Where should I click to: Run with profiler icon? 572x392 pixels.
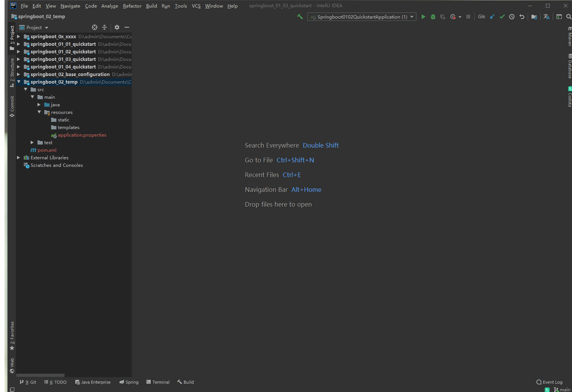pos(453,17)
